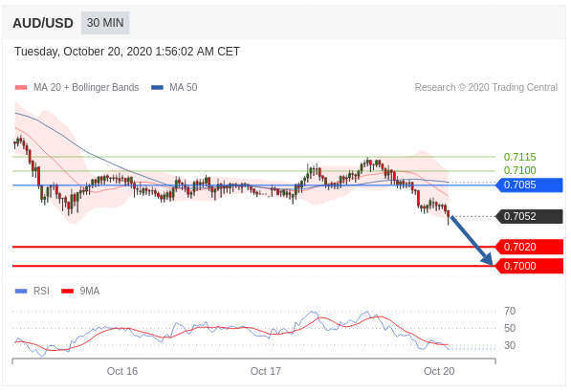Click the blue downward forecast arrow
Image resolution: width=571 pixels, height=392 pixels.
point(472,240)
